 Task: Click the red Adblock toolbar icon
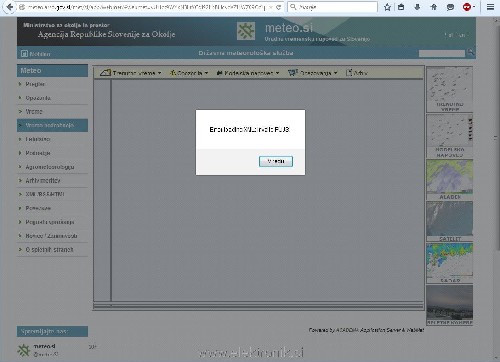[x=467, y=7]
